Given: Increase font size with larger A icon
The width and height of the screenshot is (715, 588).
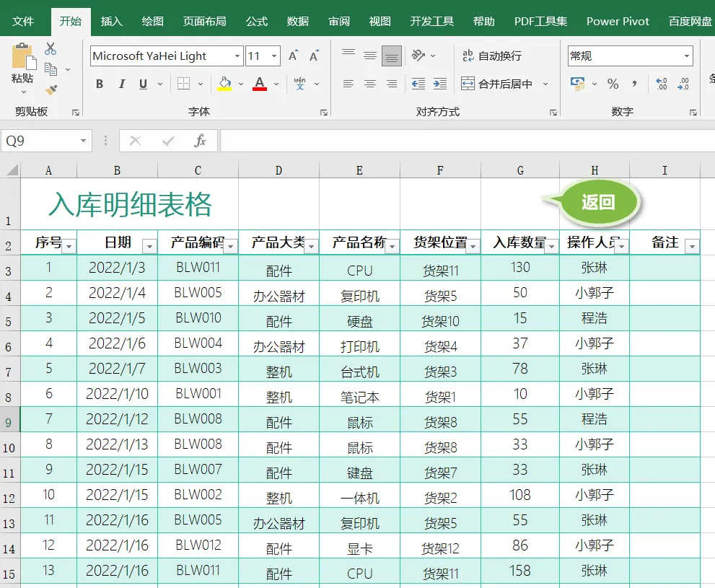Looking at the screenshot, I should click(293, 56).
